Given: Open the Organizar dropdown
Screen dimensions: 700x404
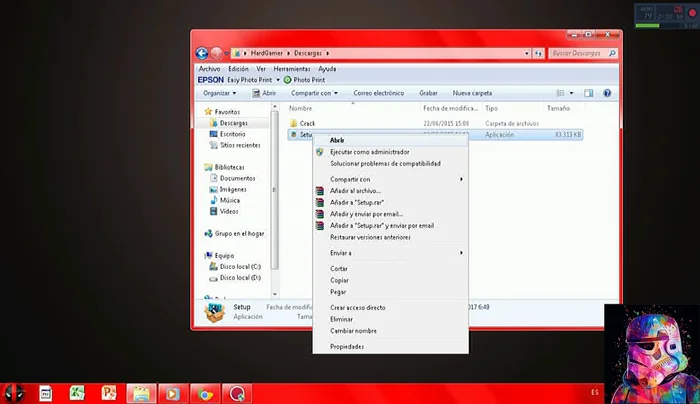Looking at the screenshot, I should [219, 93].
